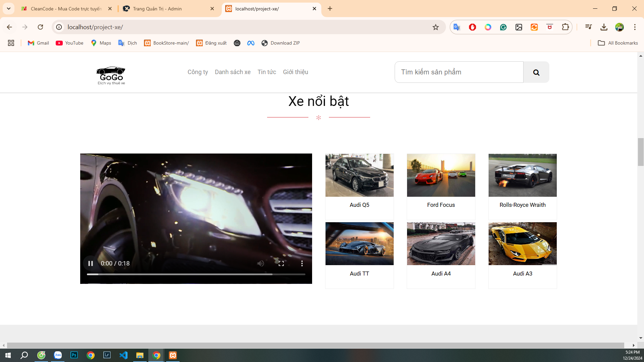
Task: Close the Trang Quản Trị tab
Action: (x=212, y=9)
